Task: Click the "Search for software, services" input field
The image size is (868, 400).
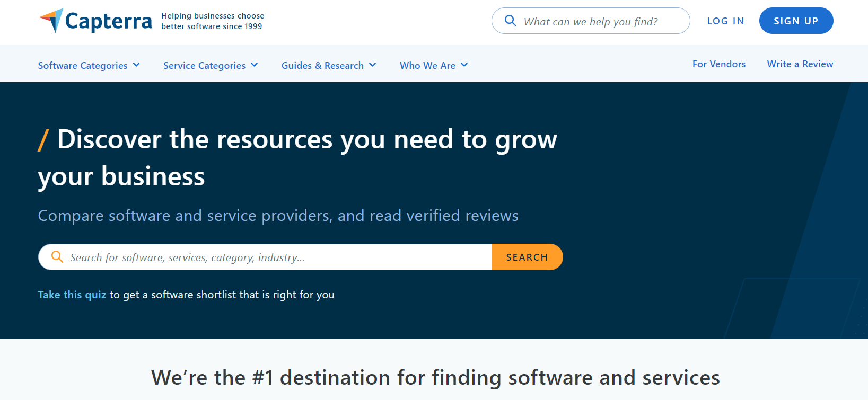Action: (276, 257)
